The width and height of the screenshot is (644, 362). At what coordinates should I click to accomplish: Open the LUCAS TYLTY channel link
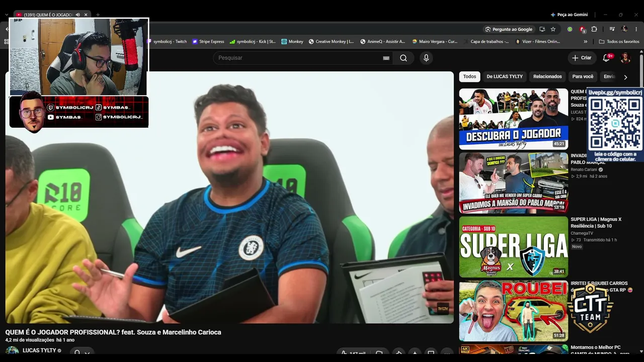[39, 350]
